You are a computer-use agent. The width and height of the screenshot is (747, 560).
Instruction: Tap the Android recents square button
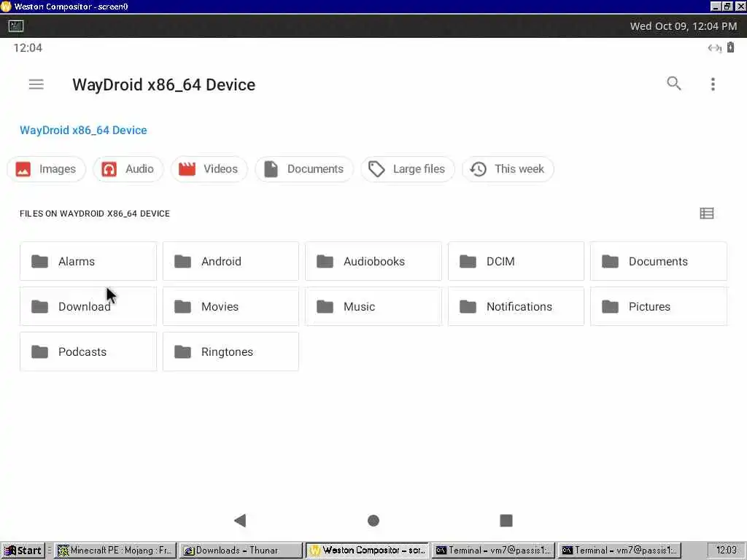[x=506, y=520]
